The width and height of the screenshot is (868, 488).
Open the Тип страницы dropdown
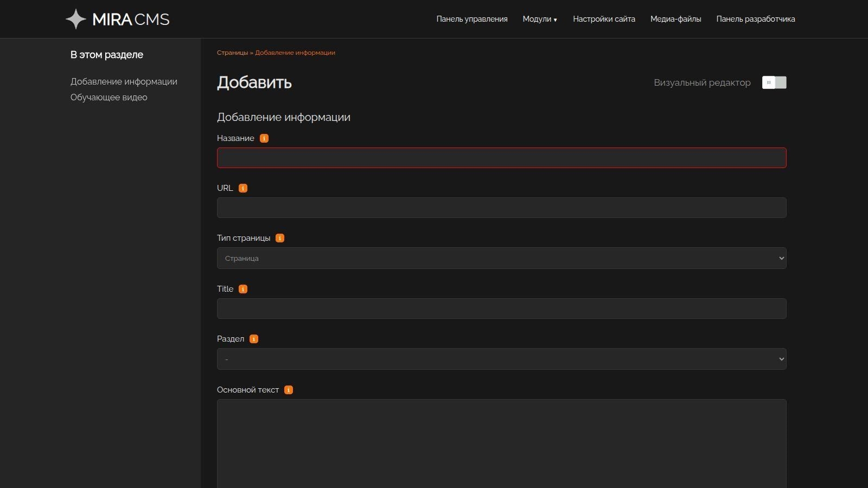click(501, 258)
